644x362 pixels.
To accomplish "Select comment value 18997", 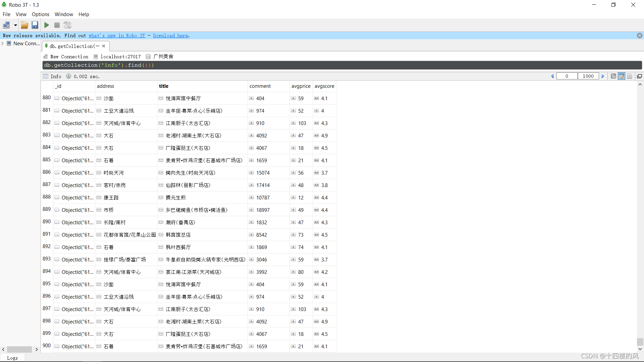I will point(263,210).
